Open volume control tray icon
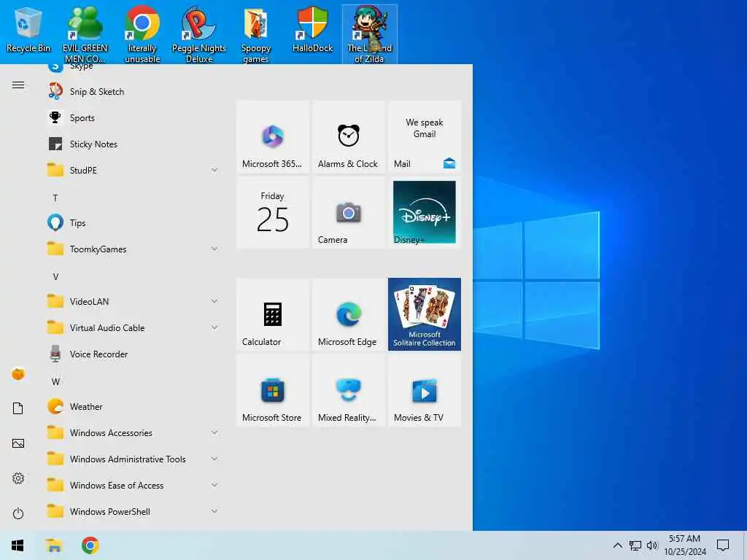 pyautogui.click(x=652, y=545)
